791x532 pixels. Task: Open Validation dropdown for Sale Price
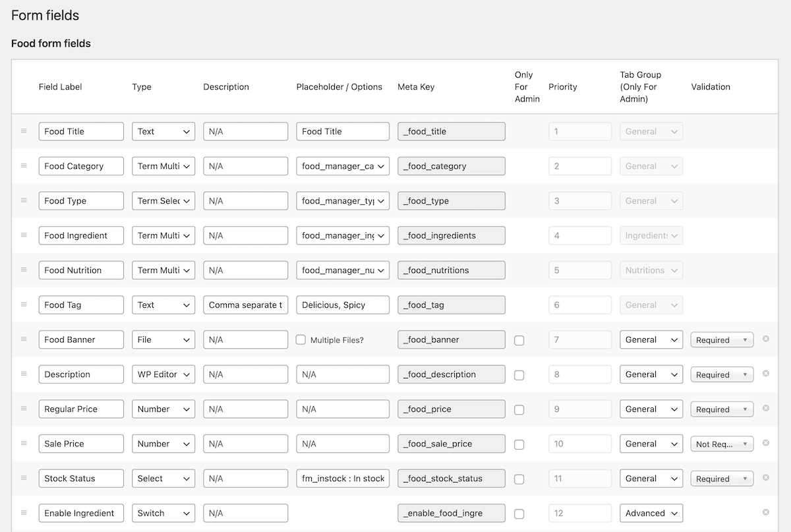pos(722,444)
